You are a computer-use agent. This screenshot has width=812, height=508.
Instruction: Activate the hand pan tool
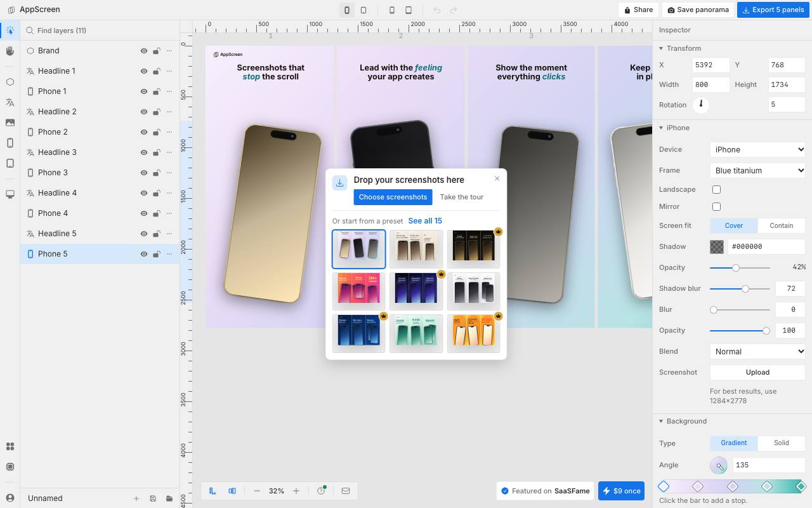(10, 51)
